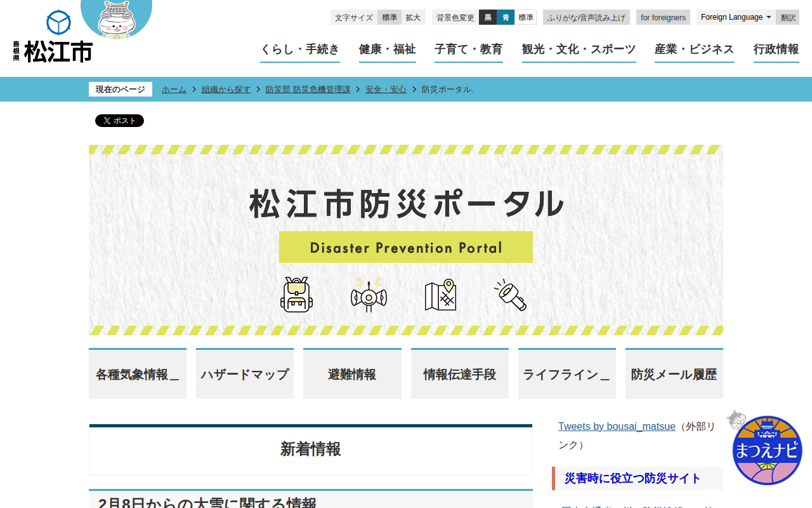Open 安全・安心 breadcrumb link
The height and width of the screenshot is (508, 812).
(386, 90)
